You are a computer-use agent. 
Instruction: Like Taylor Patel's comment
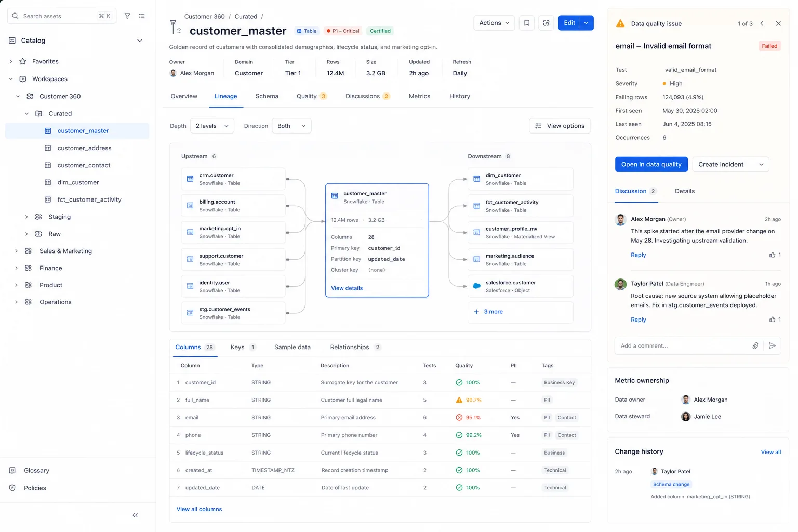click(x=773, y=320)
